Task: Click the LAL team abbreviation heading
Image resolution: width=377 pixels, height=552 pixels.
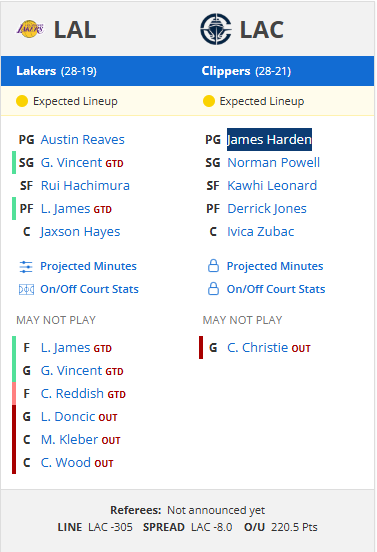Action: pos(75,30)
